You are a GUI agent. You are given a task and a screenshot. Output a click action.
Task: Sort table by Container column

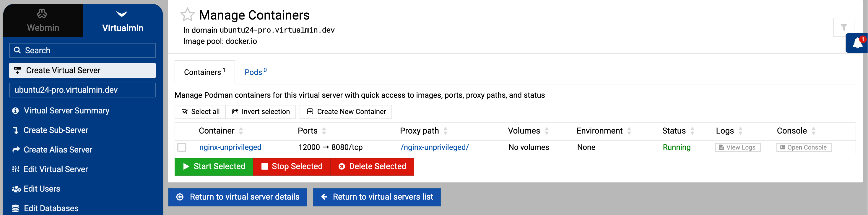[x=216, y=131]
